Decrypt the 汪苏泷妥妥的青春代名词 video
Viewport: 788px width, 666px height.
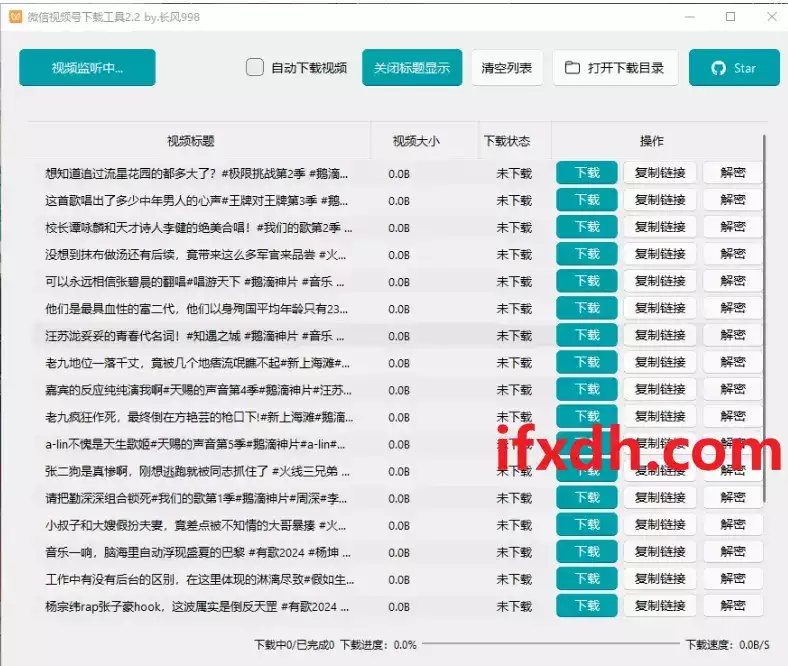click(x=733, y=335)
